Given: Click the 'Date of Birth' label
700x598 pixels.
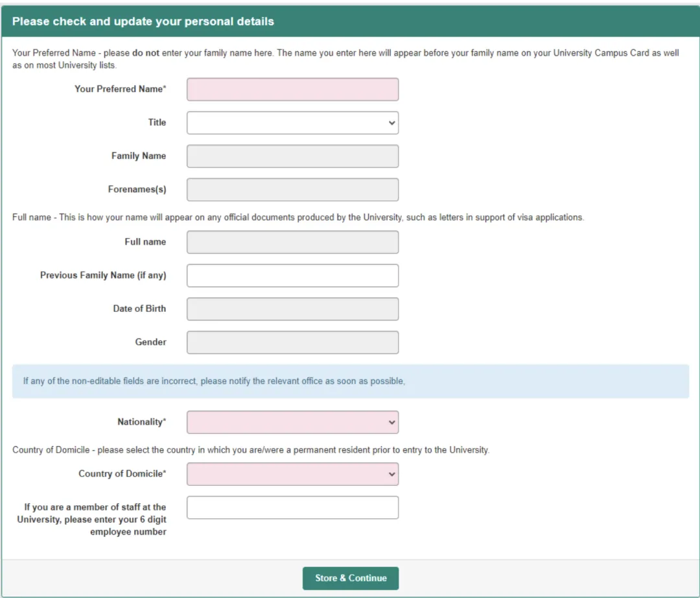Looking at the screenshot, I should tap(139, 309).
